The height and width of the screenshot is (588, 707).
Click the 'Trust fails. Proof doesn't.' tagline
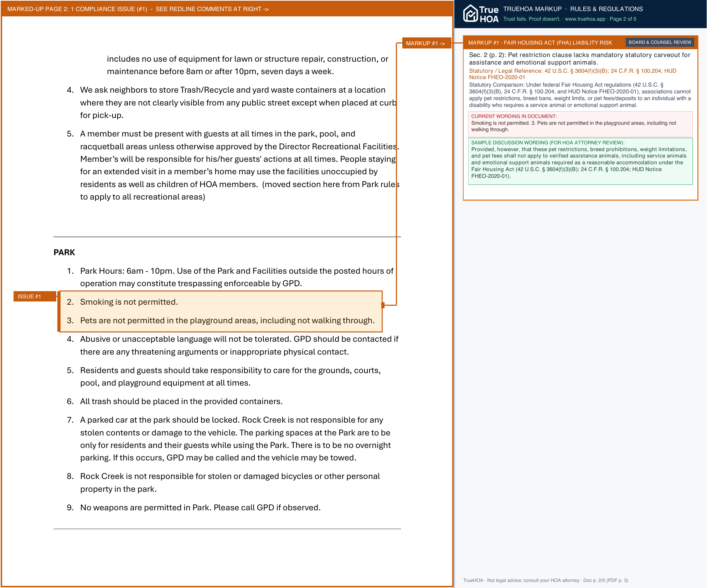[531, 19]
